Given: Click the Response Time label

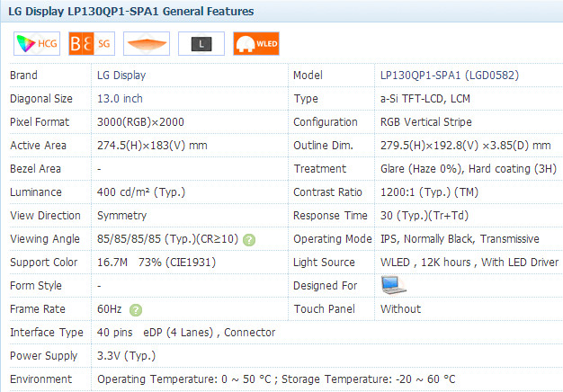Looking at the screenshot, I should coord(330,215).
